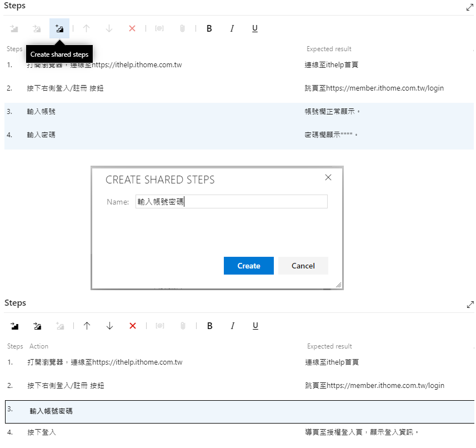Click upper step 2 action 按下右側登入/註冊 按鈕

point(65,88)
